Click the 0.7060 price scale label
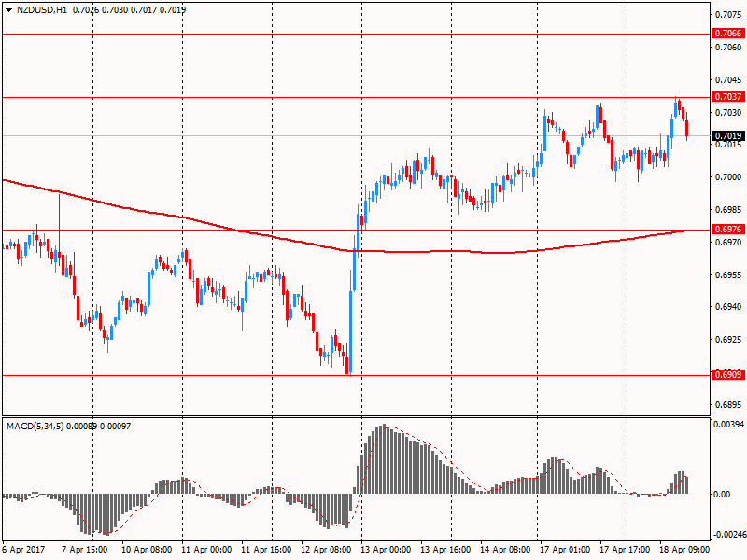The height and width of the screenshot is (560, 747). pos(728,48)
